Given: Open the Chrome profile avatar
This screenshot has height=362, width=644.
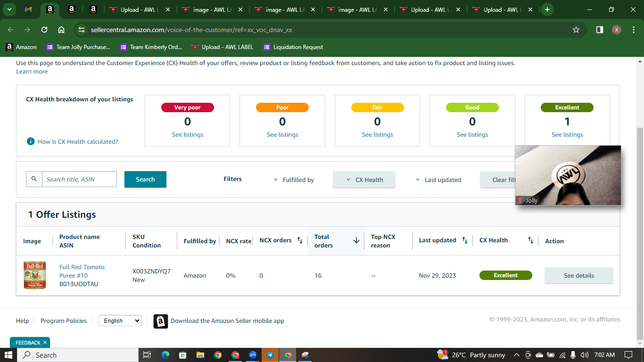Looking at the screenshot, I should pyautogui.click(x=616, y=30).
